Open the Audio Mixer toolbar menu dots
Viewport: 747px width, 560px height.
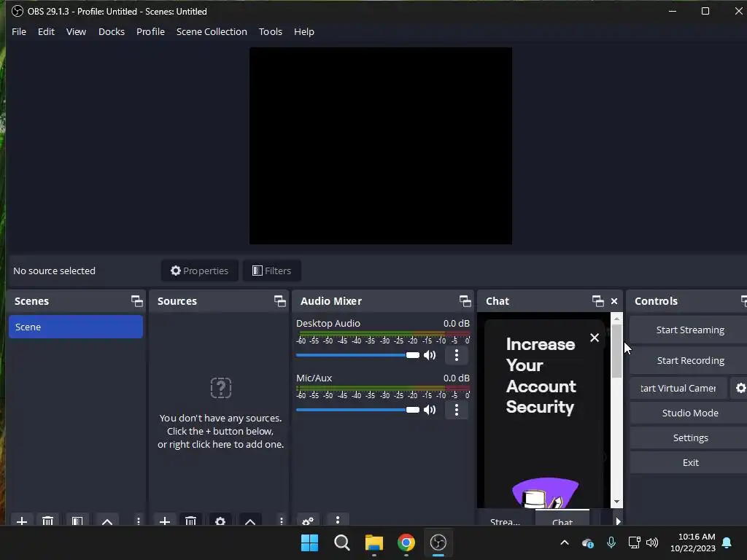coord(337,519)
